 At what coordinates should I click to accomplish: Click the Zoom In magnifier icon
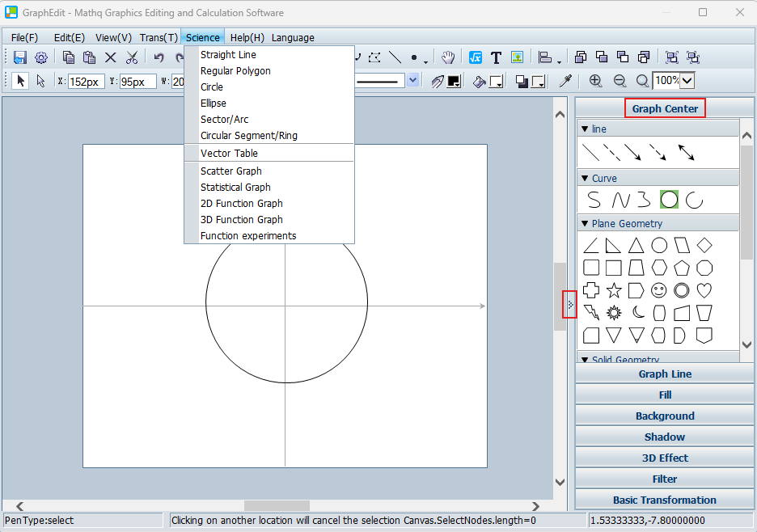tap(595, 81)
